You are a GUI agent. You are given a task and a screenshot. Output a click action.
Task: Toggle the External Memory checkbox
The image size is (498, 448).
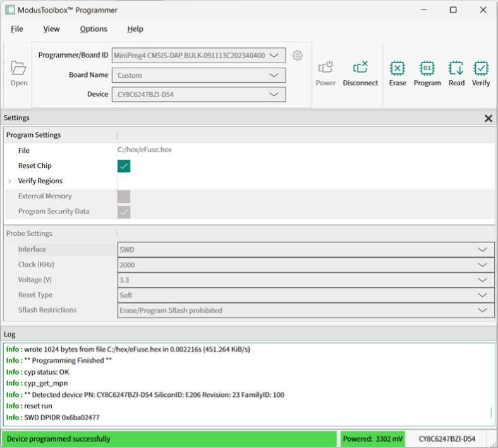[x=124, y=197]
